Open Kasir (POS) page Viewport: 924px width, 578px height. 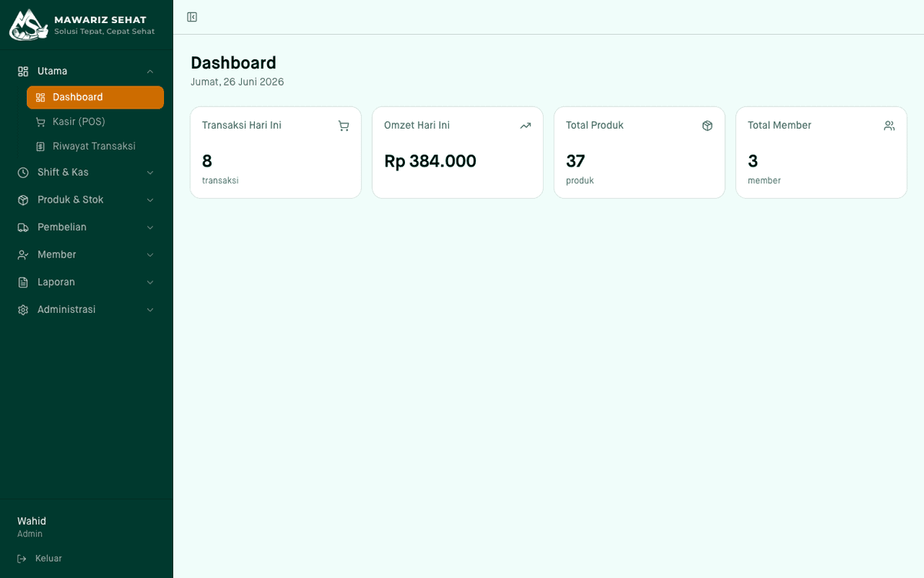(x=95, y=122)
